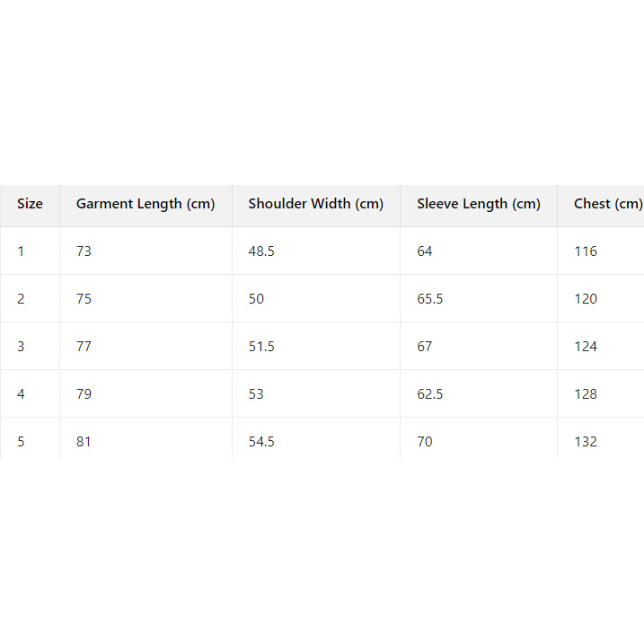The width and height of the screenshot is (644, 644).
Task: Click the Shoulder Width (cm) header
Action: [x=316, y=204]
